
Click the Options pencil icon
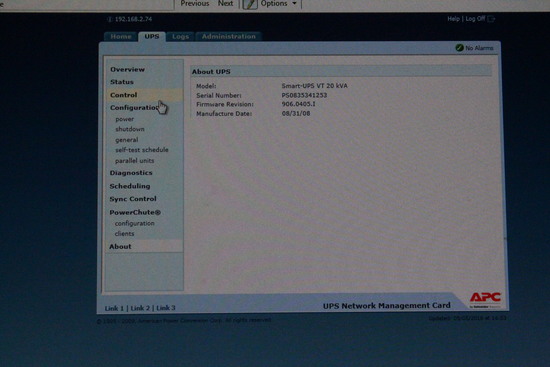point(250,4)
